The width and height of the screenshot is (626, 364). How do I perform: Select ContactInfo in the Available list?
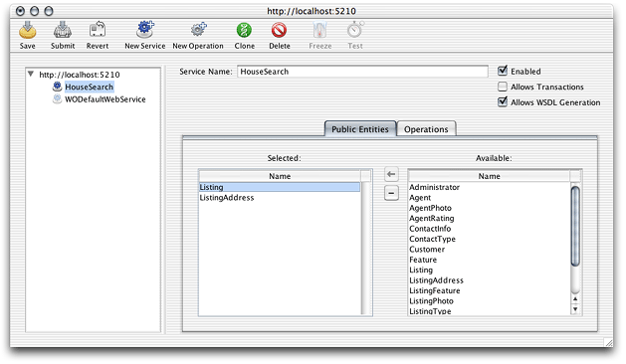coord(490,229)
